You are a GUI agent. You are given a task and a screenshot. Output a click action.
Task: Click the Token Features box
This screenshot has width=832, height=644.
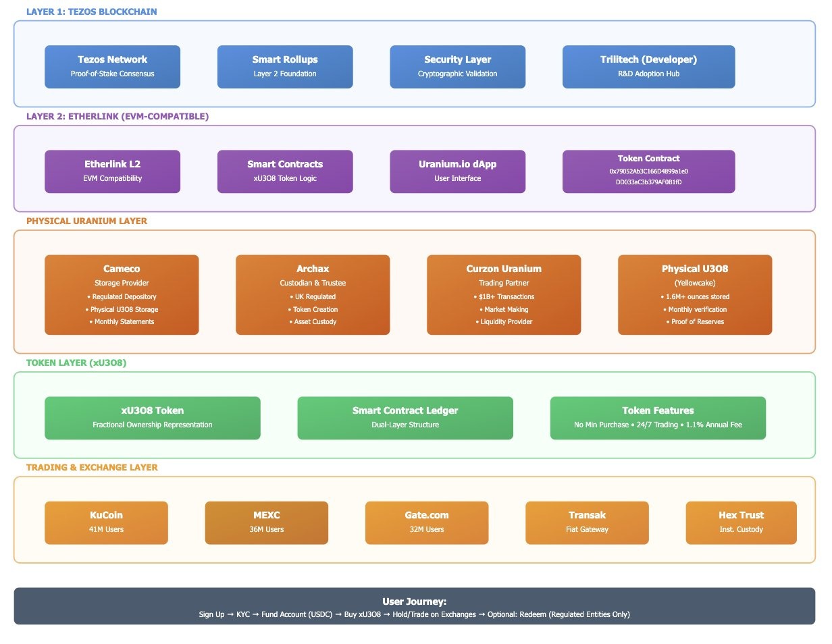[x=658, y=418]
